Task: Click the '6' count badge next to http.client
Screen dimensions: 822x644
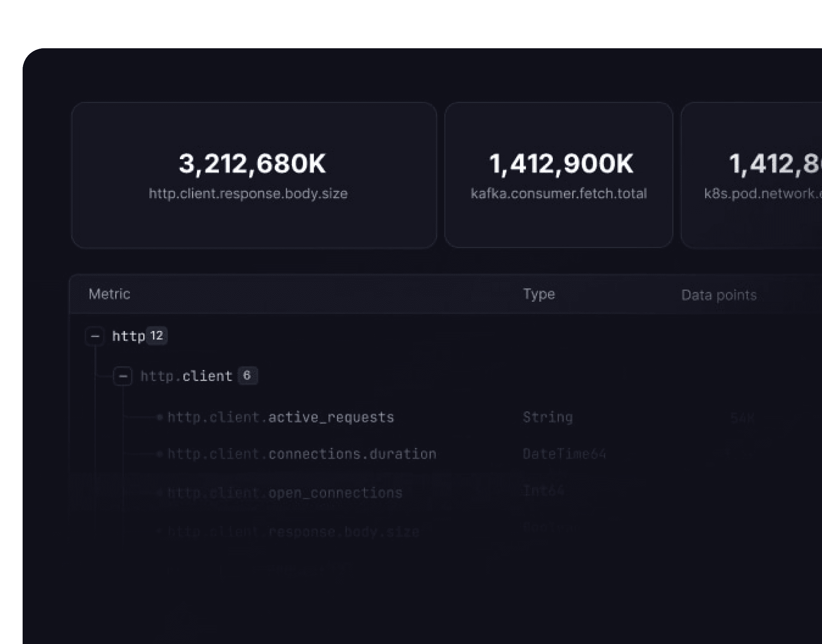Action: click(x=247, y=375)
